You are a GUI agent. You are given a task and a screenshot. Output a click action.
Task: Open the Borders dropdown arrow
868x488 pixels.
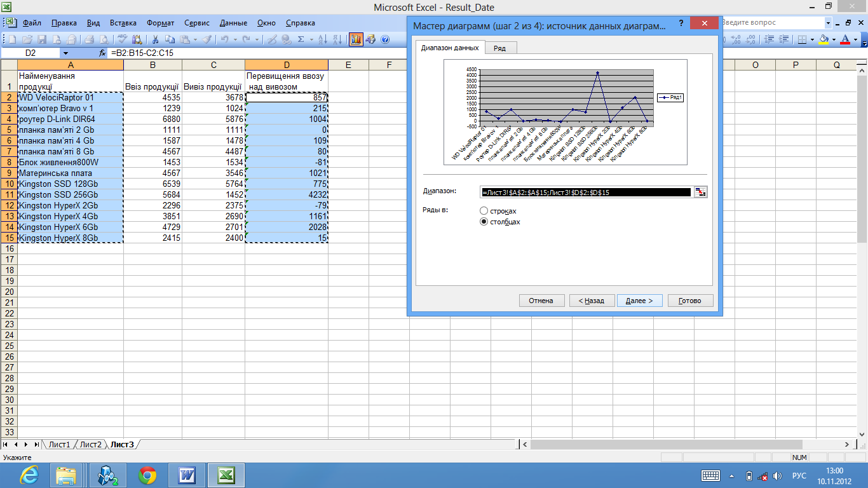click(812, 39)
